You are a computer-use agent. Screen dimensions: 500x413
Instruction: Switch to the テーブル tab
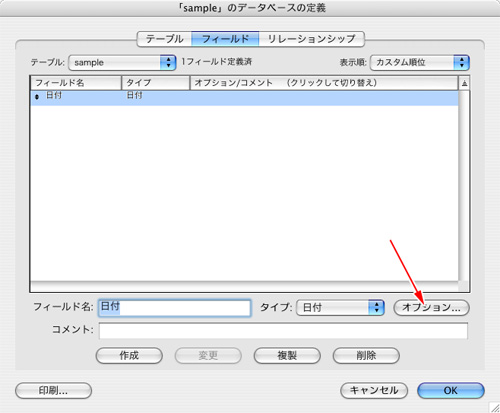(164, 39)
